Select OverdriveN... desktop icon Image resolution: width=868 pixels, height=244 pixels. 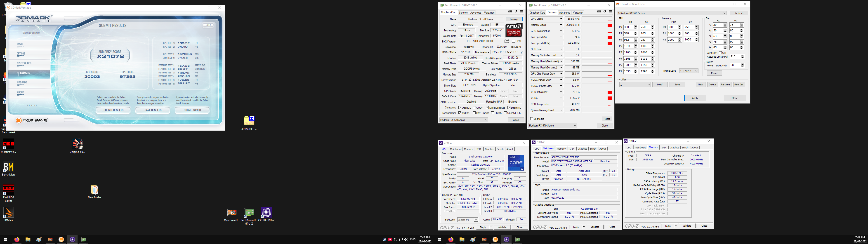[x=232, y=215]
